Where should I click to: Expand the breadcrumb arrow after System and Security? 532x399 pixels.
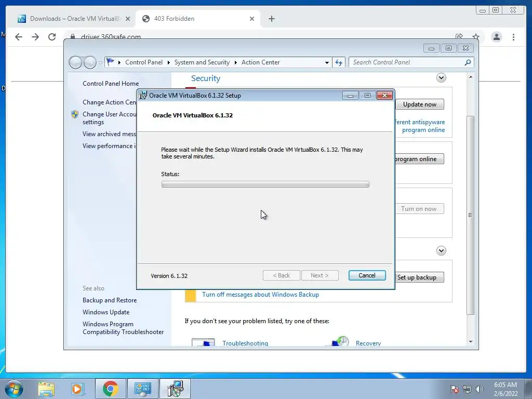click(235, 62)
